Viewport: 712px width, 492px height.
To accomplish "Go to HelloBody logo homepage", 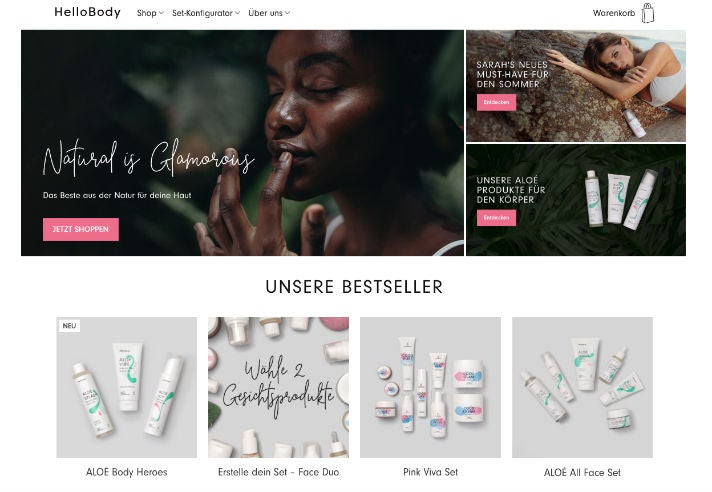I will click(x=88, y=12).
